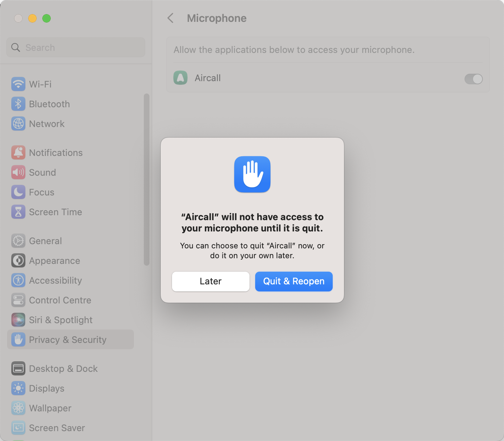
Task: Select Privacy & Security label
Action: pos(68,340)
